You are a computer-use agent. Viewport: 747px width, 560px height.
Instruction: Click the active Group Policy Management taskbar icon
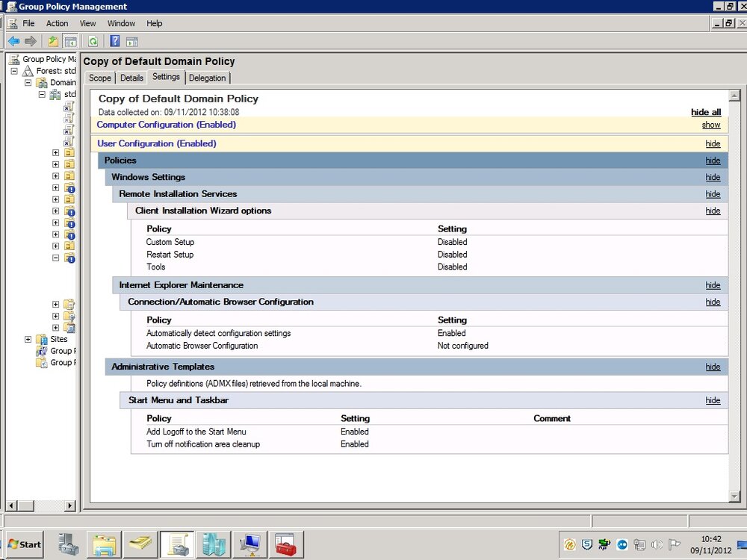(x=177, y=544)
